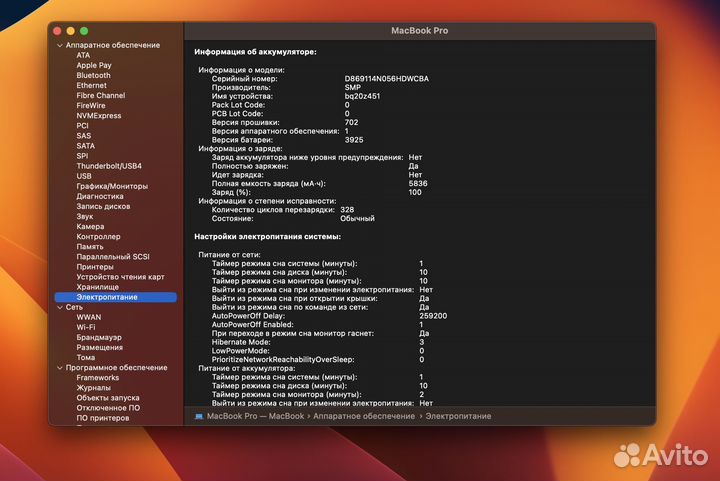
Task: Open Thunderbolt/USB4 in the sidebar
Action: click(109, 166)
